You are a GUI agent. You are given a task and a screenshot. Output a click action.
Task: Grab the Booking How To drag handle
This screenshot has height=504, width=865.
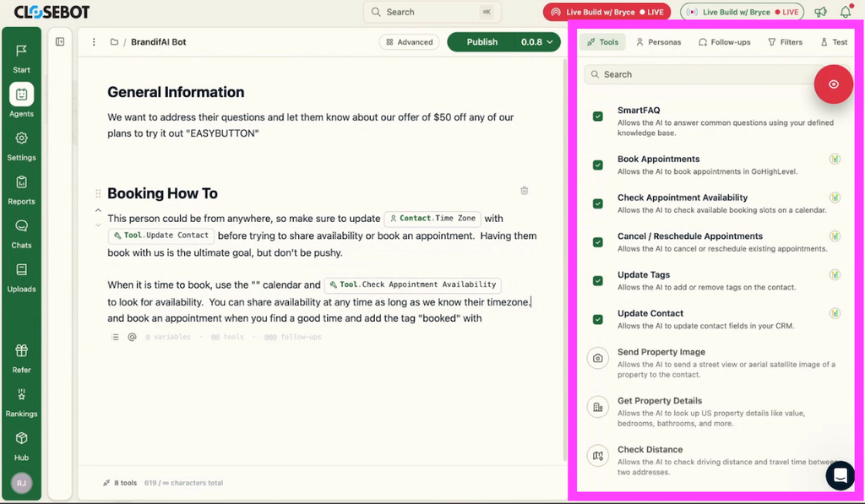[98, 193]
